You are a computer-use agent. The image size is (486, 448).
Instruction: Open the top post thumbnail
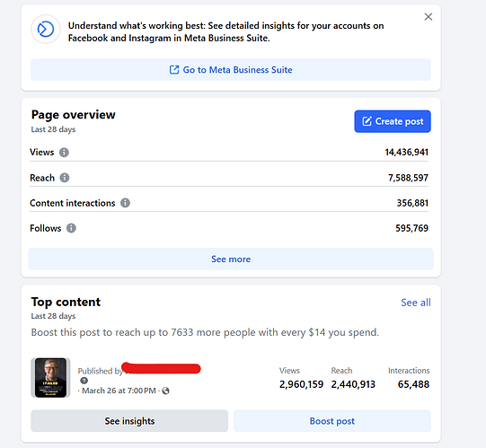(50, 378)
